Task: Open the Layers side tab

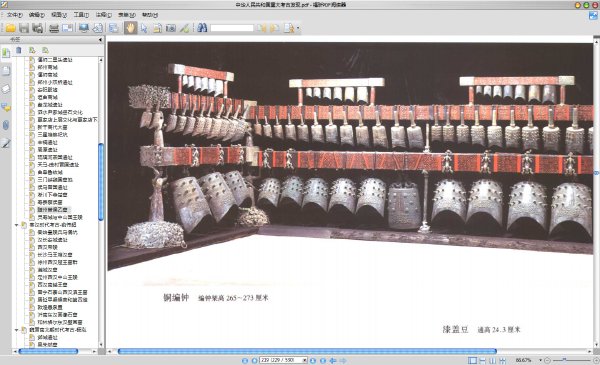Action: click(6, 89)
